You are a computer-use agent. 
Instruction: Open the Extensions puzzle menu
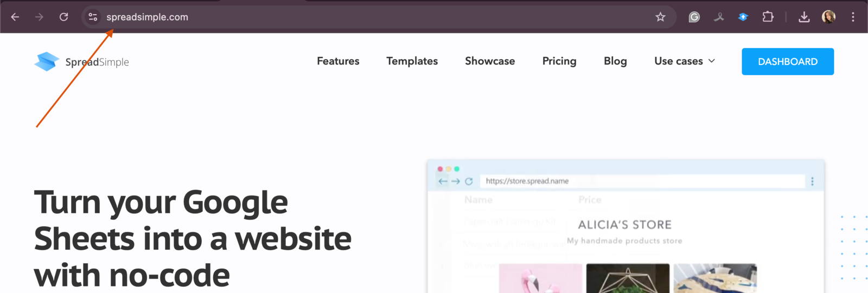coord(768,17)
